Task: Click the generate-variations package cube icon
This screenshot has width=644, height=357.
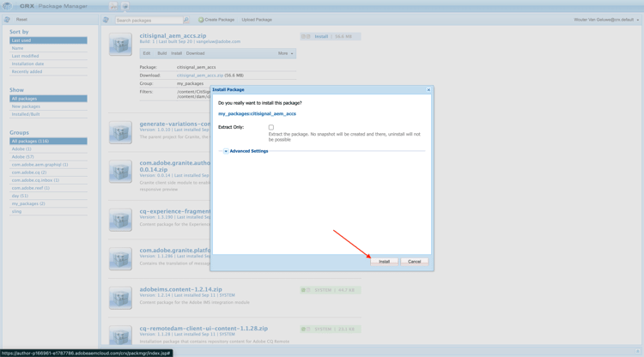Action: tap(120, 132)
